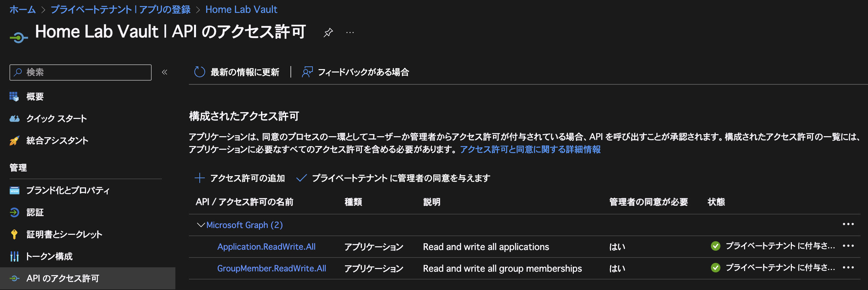Click the pin icon beside the page title

(328, 33)
